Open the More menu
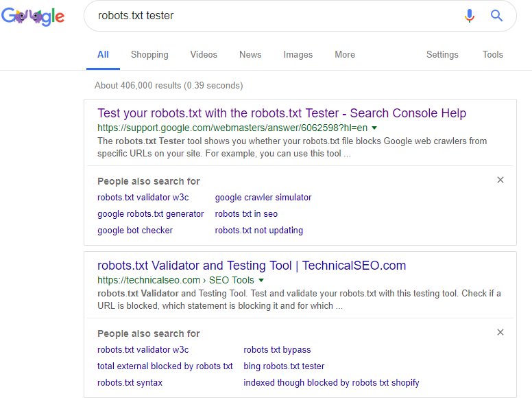Viewport: 532px width, 398px height. click(345, 55)
